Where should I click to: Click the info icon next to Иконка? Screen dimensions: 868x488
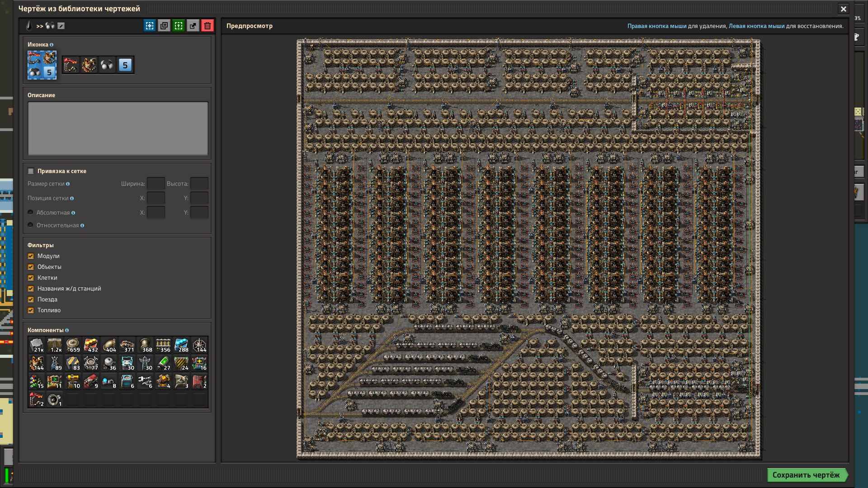(52, 45)
